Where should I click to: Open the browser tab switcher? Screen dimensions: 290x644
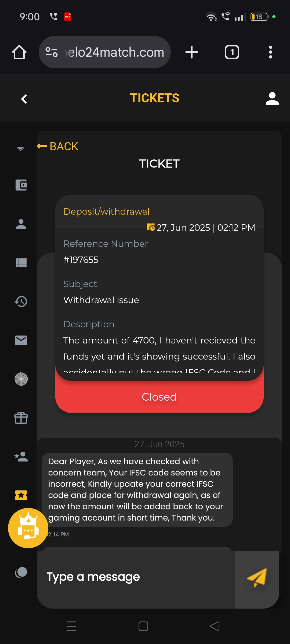[232, 52]
